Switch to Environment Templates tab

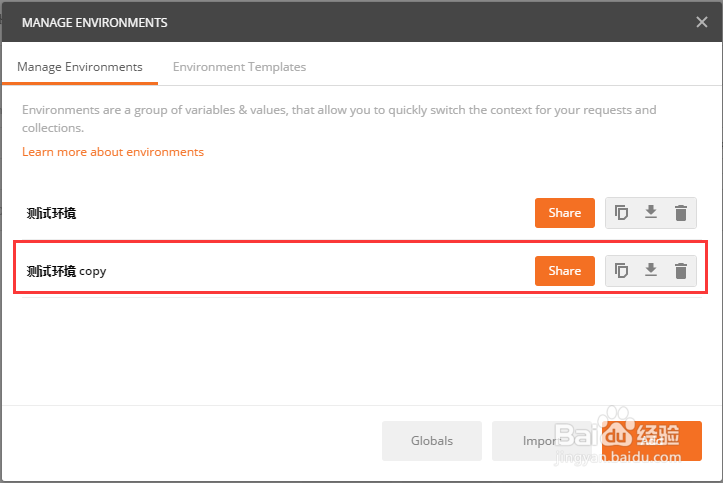point(239,67)
